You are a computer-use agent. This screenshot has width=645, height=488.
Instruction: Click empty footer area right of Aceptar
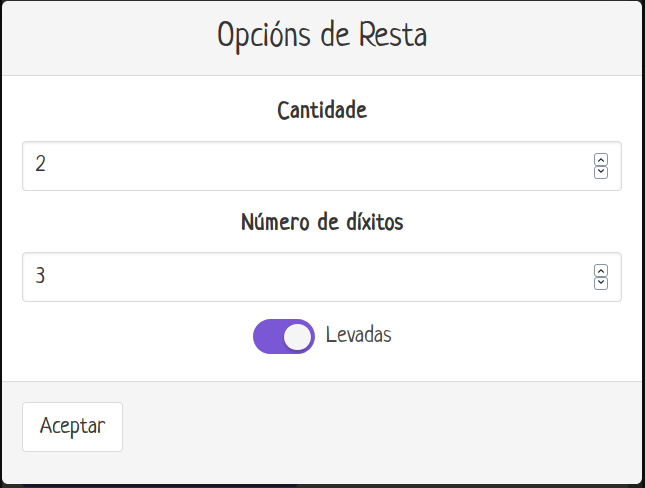pos(380,428)
